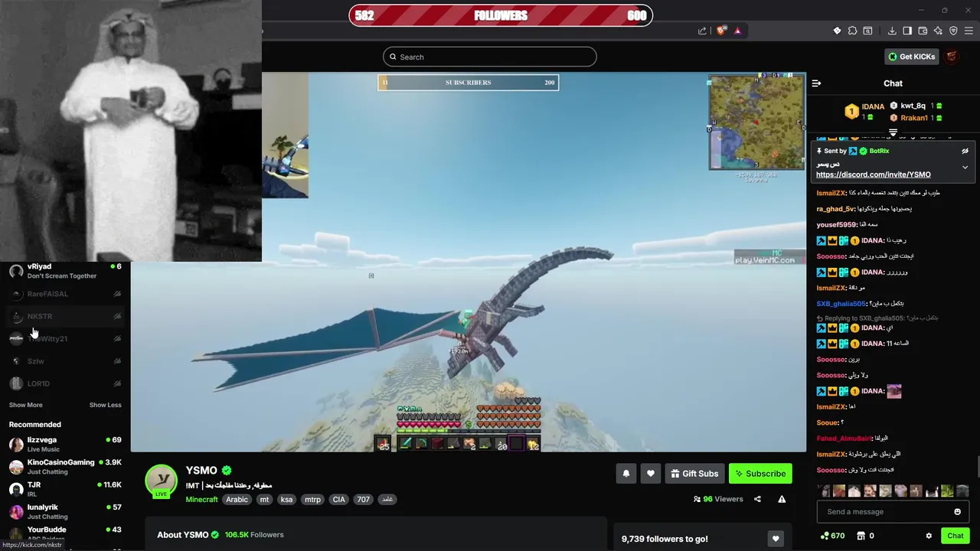The width and height of the screenshot is (980, 551).
Task: Select the ksa tag
Action: tap(286, 499)
